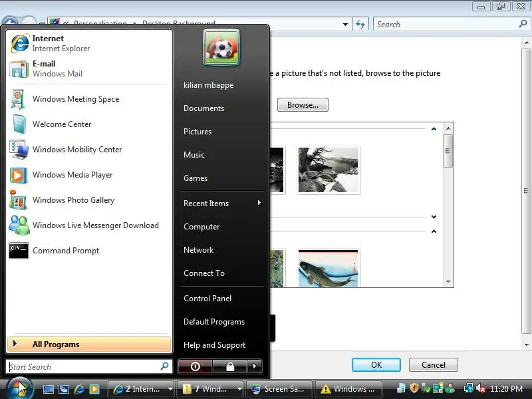Viewport: 532px width, 399px height.
Task: Open Control Panel from Start menu
Action: click(207, 299)
